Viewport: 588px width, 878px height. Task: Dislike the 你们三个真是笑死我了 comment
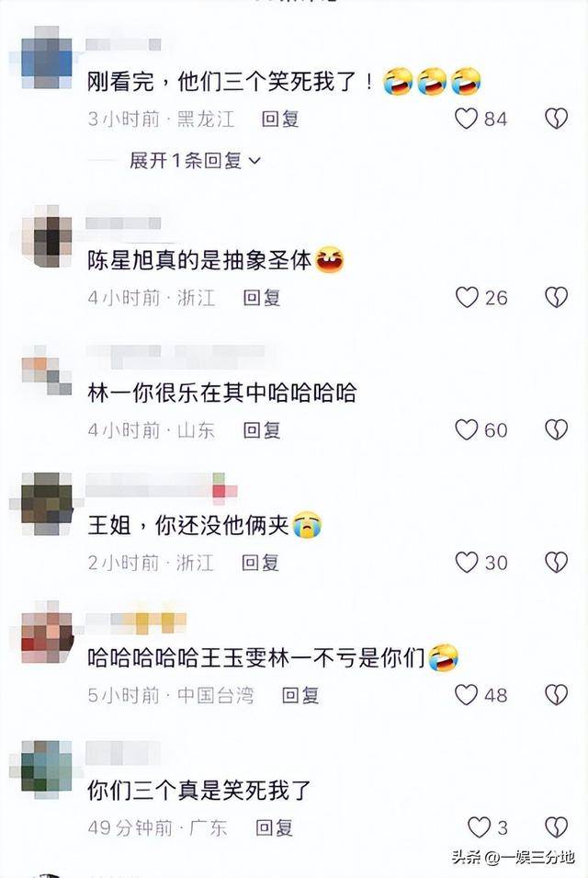556,827
